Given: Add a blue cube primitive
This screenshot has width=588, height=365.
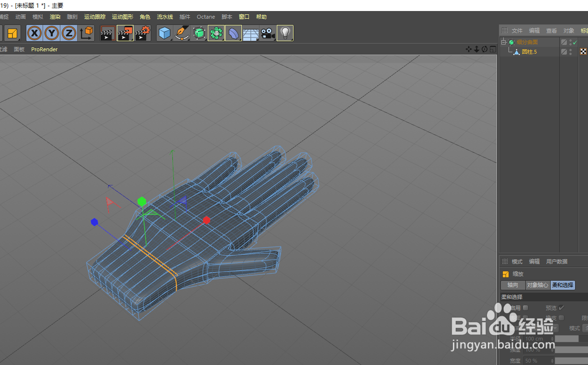Looking at the screenshot, I should 165,33.
